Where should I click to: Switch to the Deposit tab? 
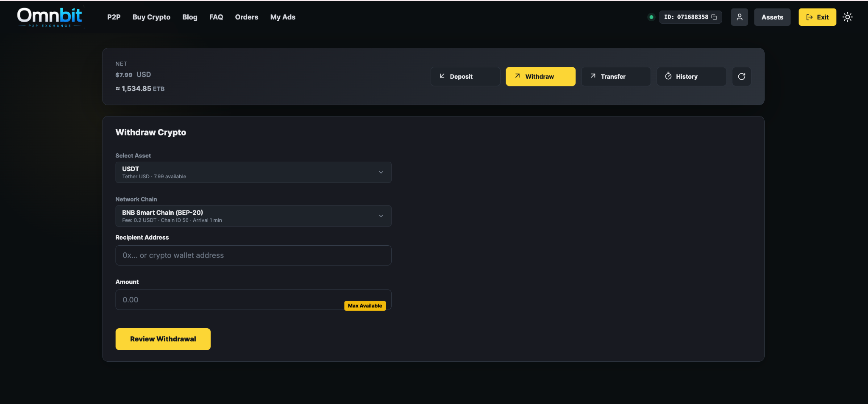coord(465,76)
